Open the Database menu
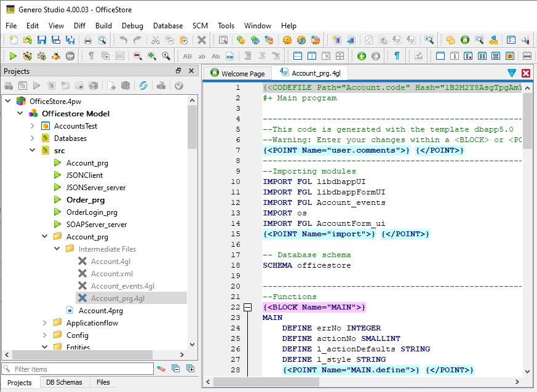The image size is (537, 392). [167, 26]
